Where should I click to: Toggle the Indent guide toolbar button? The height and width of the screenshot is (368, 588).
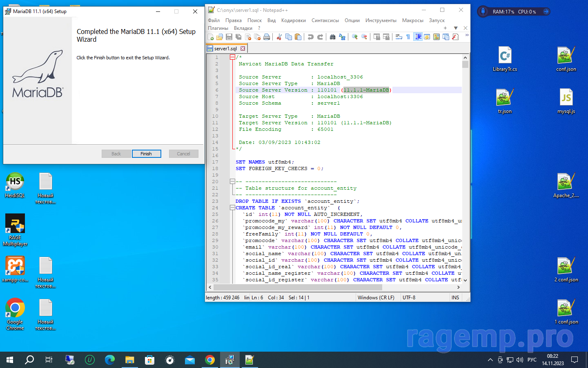(x=418, y=37)
